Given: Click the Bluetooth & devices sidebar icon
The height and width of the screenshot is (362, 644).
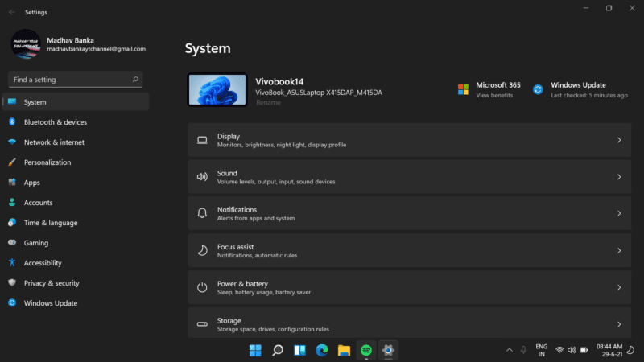Looking at the screenshot, I should [12, 122].
